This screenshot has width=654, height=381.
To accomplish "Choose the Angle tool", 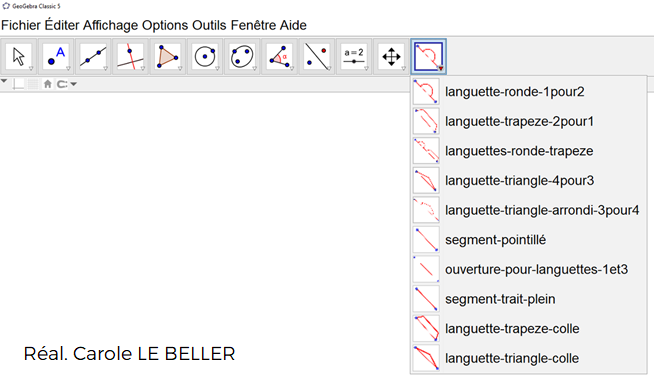I will [x=279, y=56].
